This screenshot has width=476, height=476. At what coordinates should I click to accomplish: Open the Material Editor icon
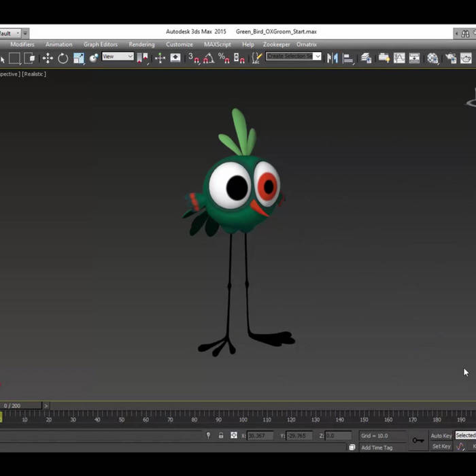pos(432,58)
